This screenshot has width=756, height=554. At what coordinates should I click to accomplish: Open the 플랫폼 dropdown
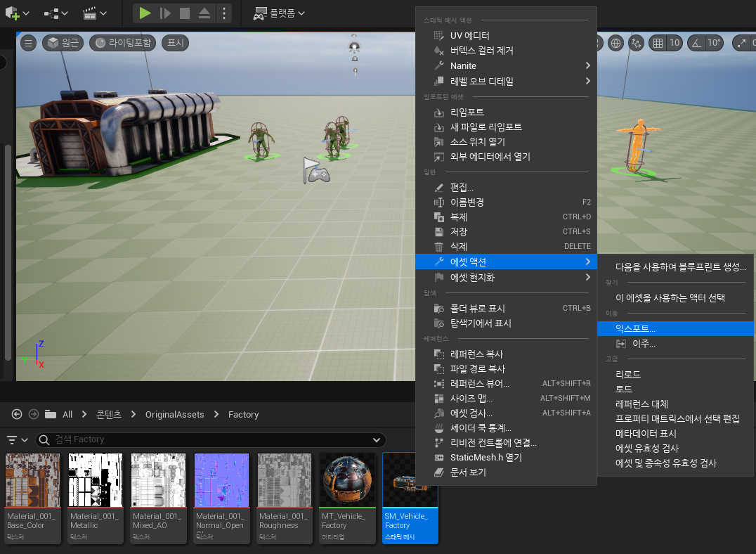[x=279, y=13]
